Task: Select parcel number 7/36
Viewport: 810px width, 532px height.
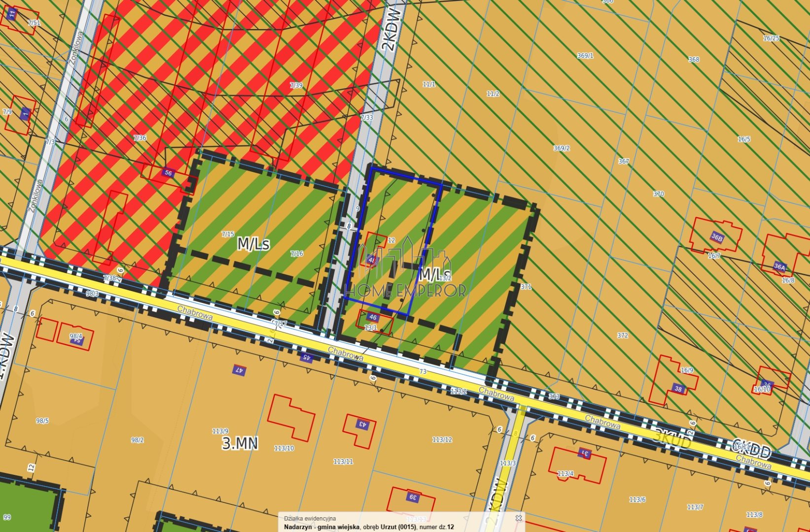Action: (140, 138)
